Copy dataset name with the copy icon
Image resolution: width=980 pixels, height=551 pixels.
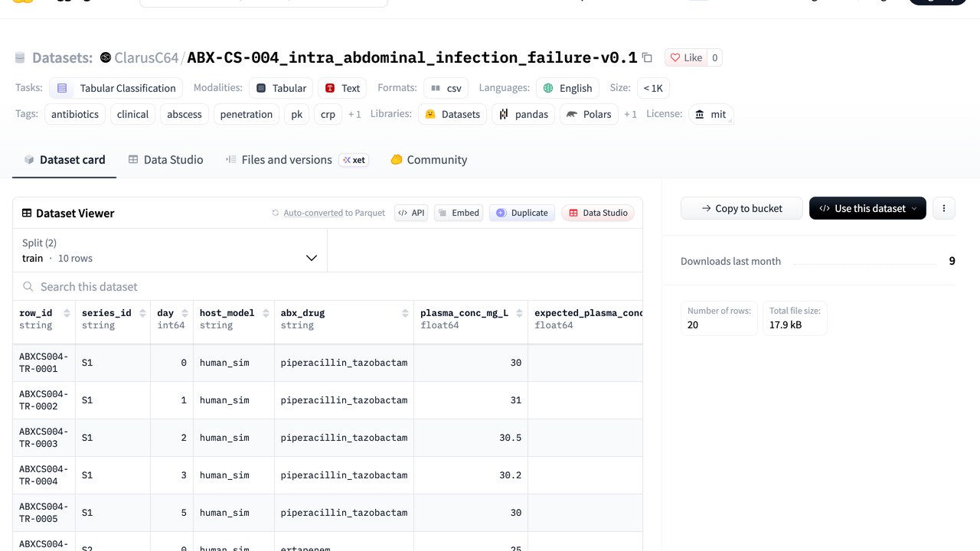click(647, 57)
